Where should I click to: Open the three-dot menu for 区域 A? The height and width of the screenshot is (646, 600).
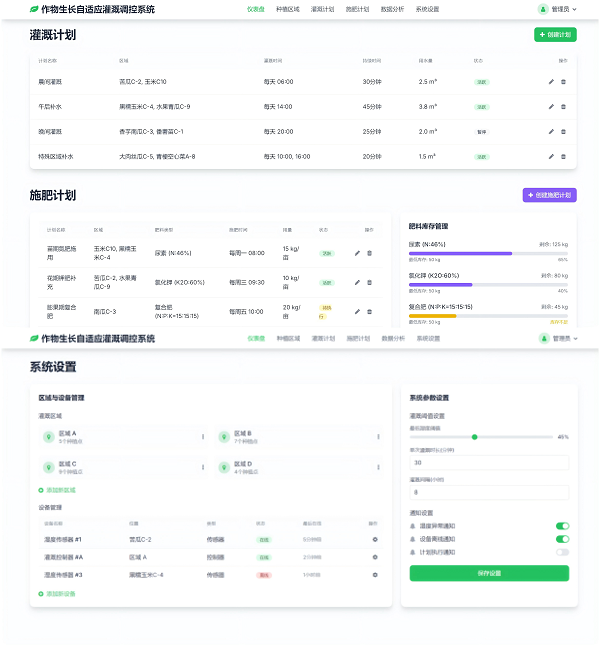203,437
